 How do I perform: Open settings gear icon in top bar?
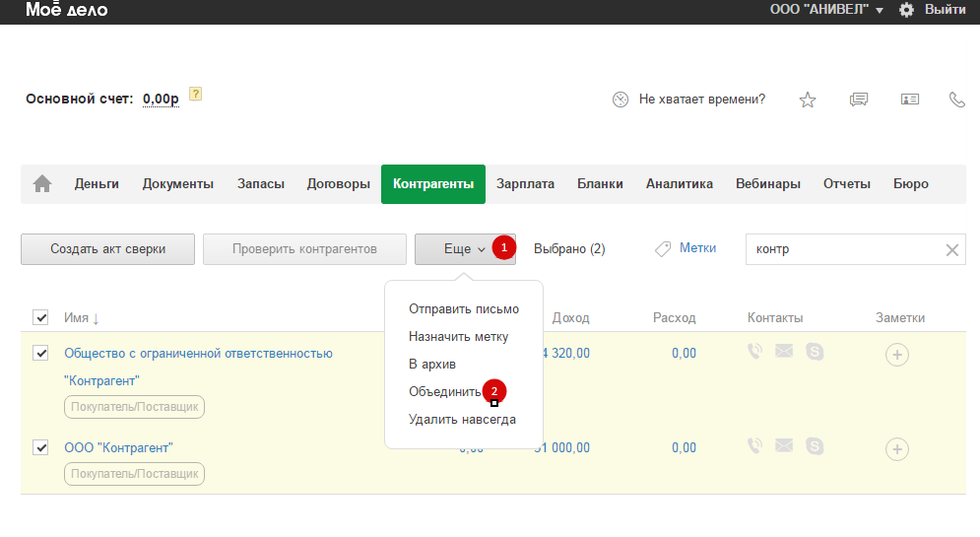click(x=907, y=10)
